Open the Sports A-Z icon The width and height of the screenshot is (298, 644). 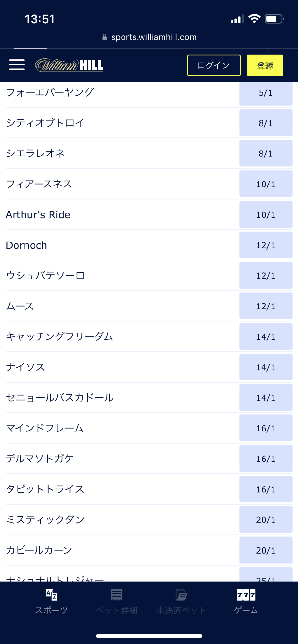(52, 594)
